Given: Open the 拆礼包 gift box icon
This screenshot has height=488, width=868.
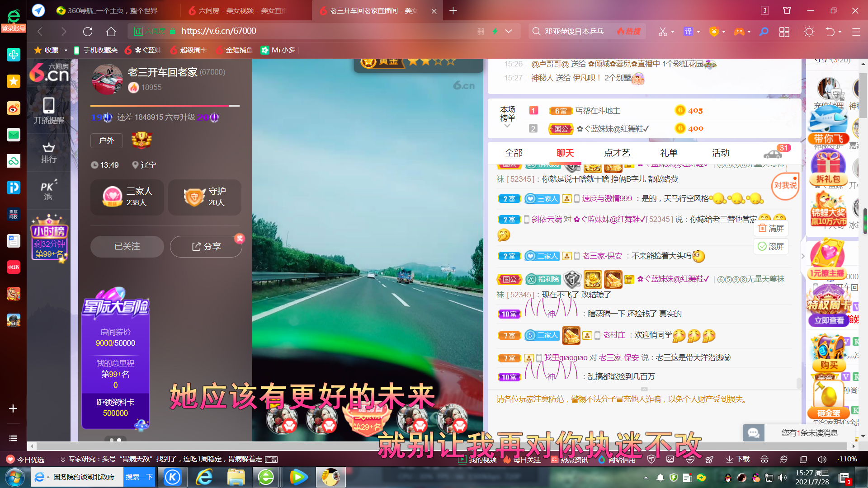Looking at the screenshot, I should point(828,168).
